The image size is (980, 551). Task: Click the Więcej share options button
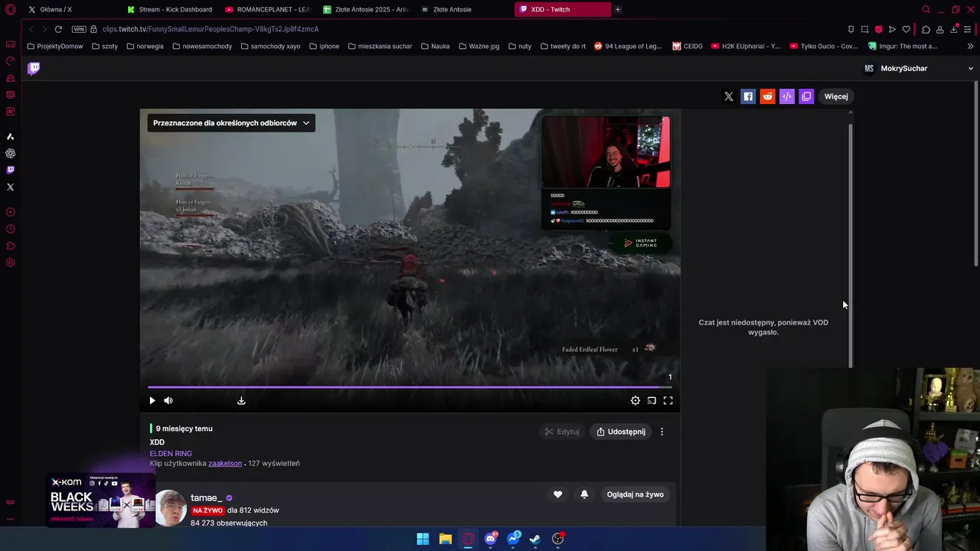[836, 96]
